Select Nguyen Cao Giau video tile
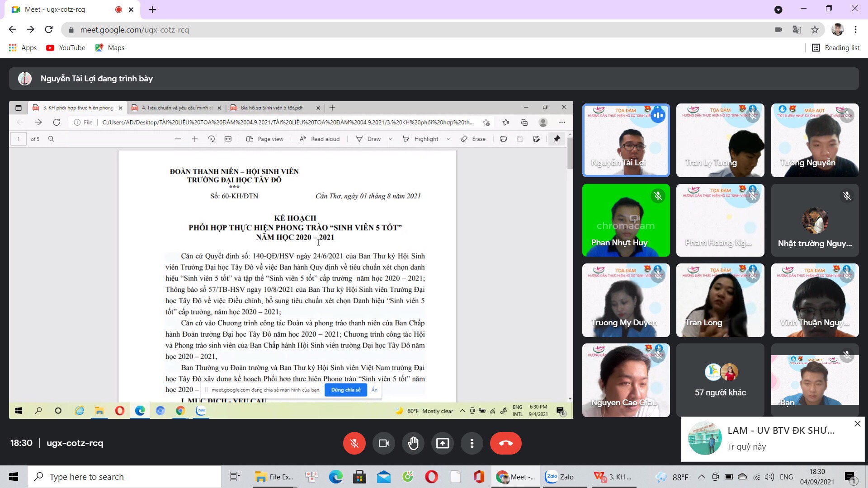868x488 pixels. (626, 380)
